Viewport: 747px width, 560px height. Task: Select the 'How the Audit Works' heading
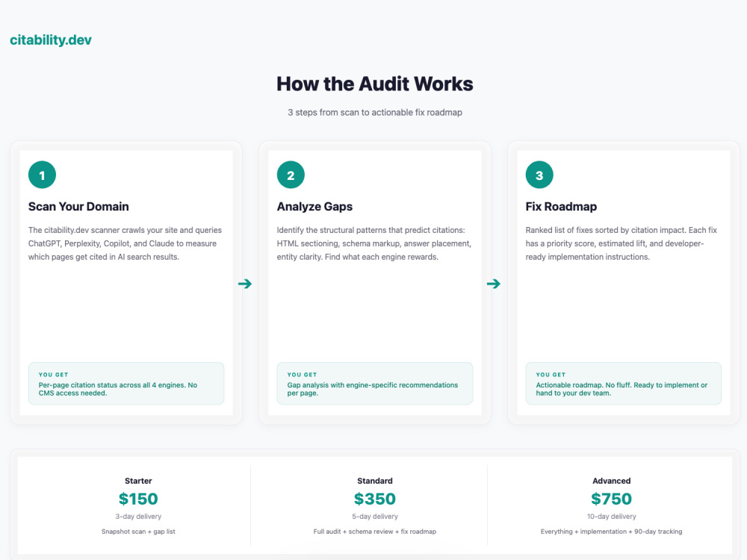click(375, 84)
